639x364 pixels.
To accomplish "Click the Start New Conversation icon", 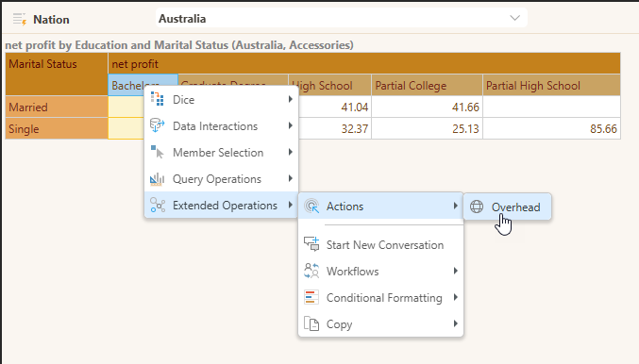I will (311, 244).
